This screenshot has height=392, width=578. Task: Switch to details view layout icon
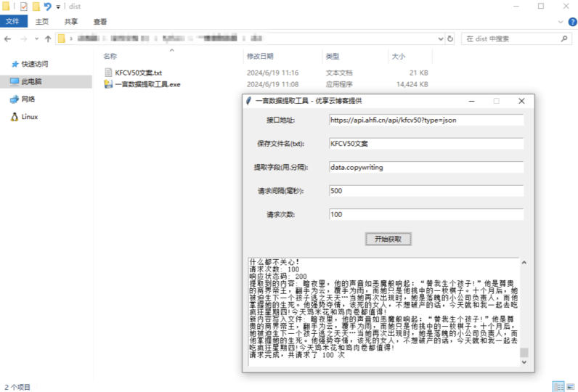(558, 385)
